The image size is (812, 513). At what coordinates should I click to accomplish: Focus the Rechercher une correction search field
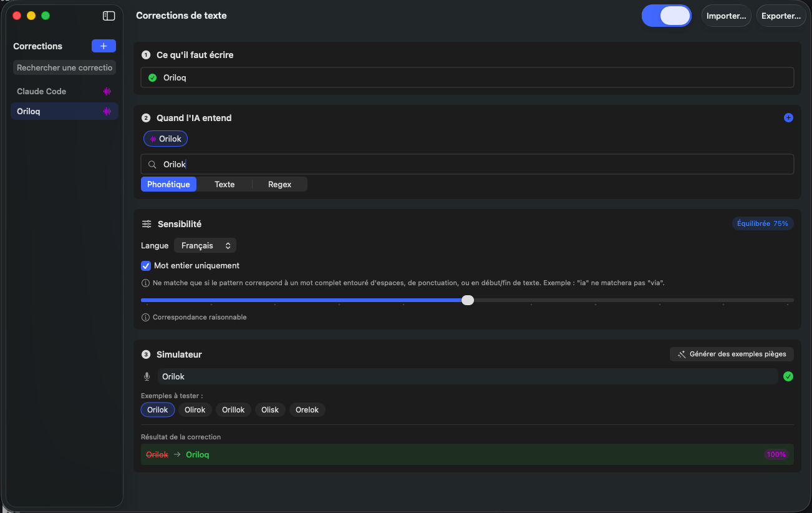click(x=64, y=67)
